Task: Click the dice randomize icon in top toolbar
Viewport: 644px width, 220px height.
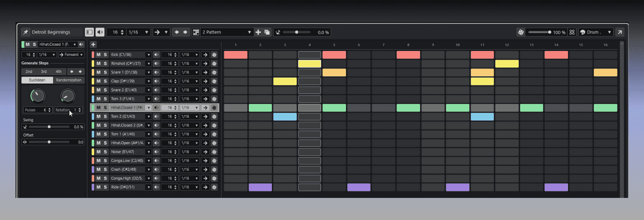Action: click(x=520, y=32)
